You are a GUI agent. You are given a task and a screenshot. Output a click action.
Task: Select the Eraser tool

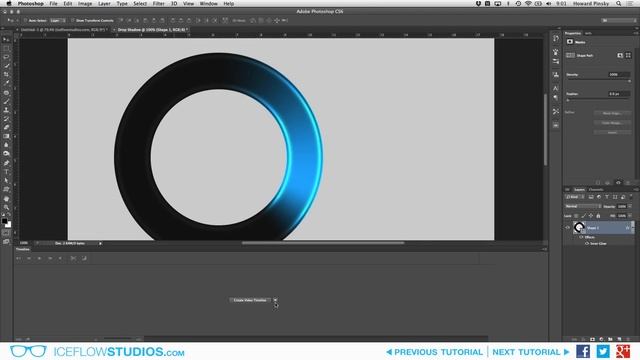(6, 128)
